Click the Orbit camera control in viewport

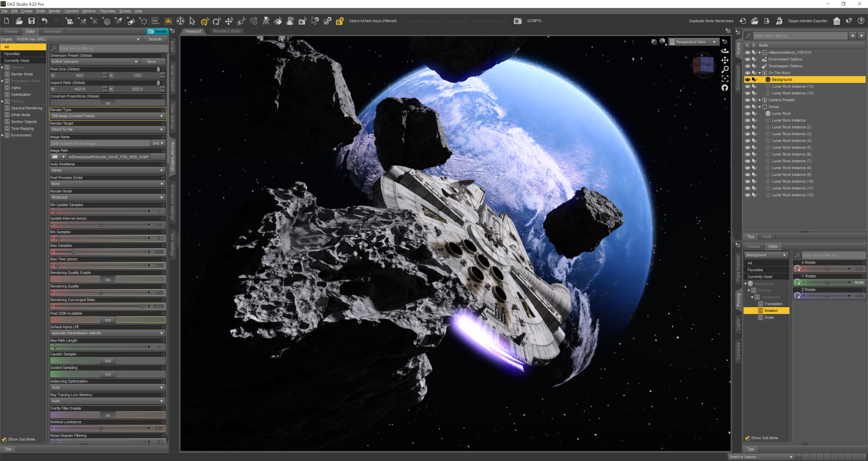725,51
